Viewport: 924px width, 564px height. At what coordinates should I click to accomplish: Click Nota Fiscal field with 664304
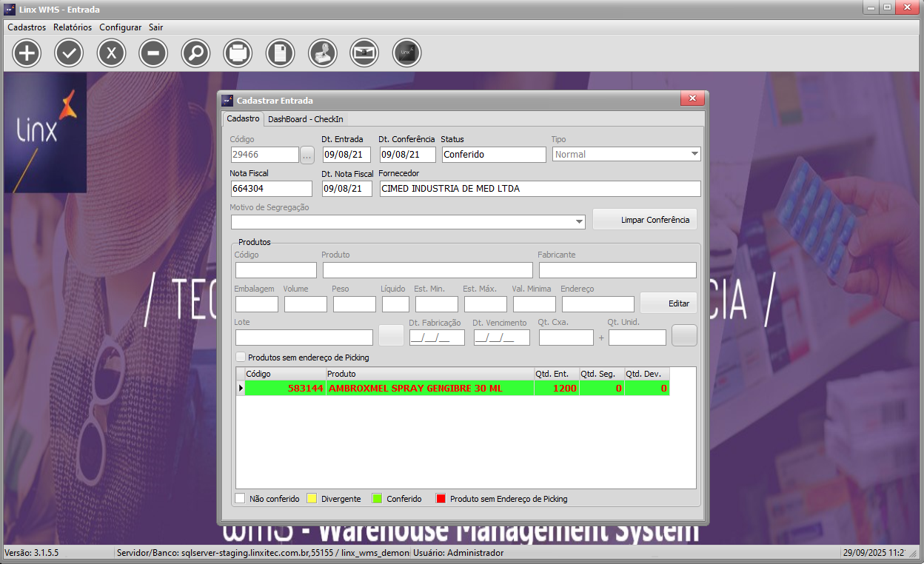tap(271, 189)
